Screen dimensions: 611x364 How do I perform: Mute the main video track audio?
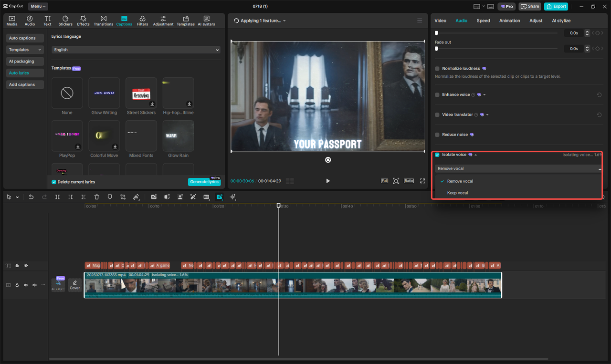[34, 285]
